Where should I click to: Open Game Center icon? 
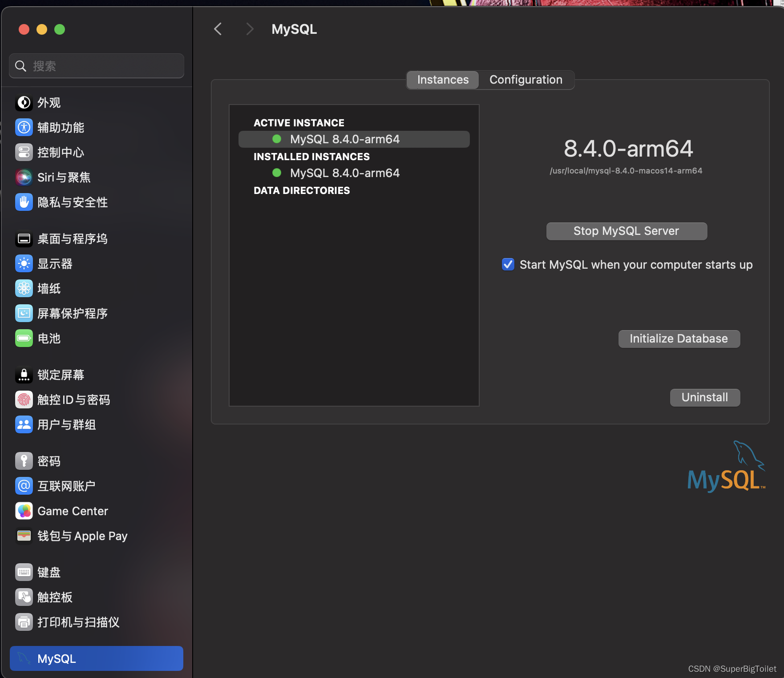coord(24,511)
